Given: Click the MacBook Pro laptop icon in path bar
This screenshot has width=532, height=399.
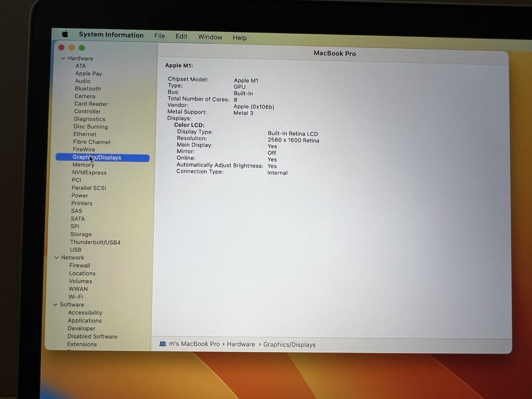Looking at the screenshot, I should (x=163, y=344).
